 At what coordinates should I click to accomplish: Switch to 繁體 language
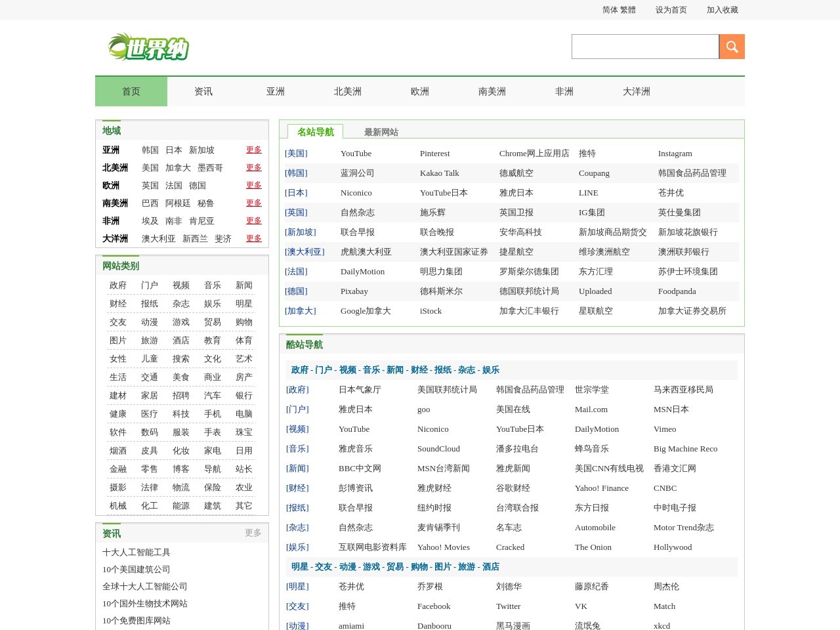628,10
